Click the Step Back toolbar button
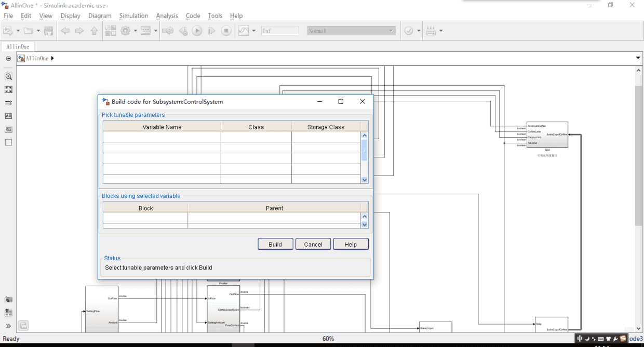Image resolution: width=644 pixels, height=347 pixels. [183, 31]
